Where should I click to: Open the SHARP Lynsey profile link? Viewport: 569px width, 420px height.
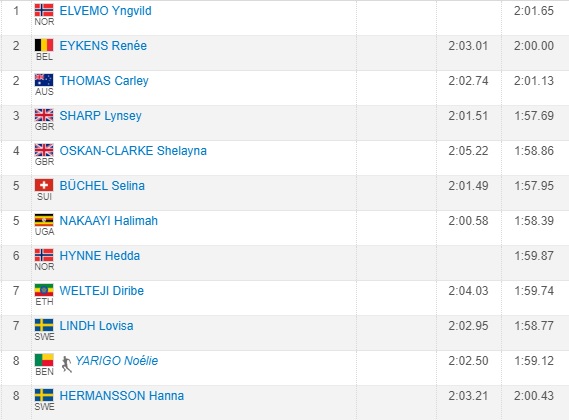click(x=101, y=116)
